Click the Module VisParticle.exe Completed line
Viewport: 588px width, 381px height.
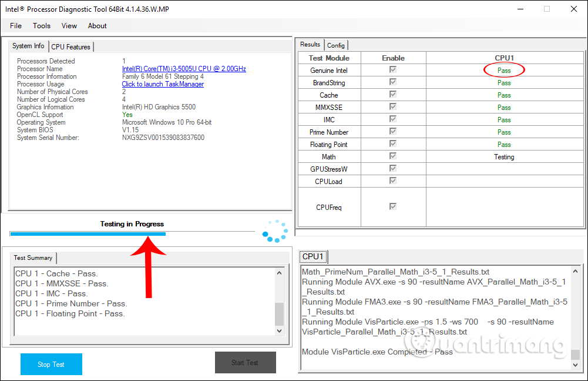coord(377,352)
